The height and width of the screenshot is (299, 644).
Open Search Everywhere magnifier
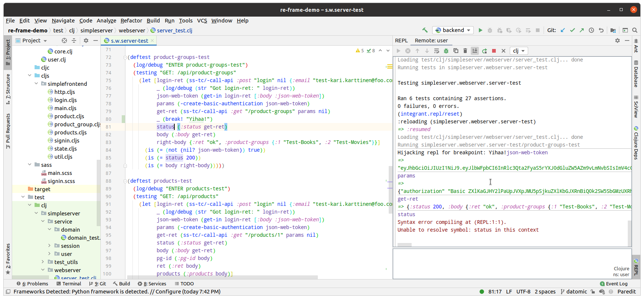[x=635, y=30]
